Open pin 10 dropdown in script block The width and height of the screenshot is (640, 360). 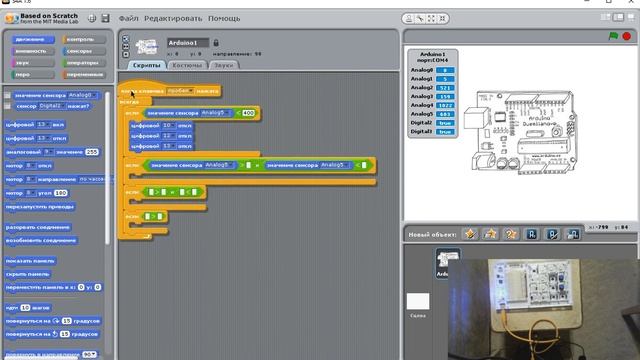[x=169, y=125]
